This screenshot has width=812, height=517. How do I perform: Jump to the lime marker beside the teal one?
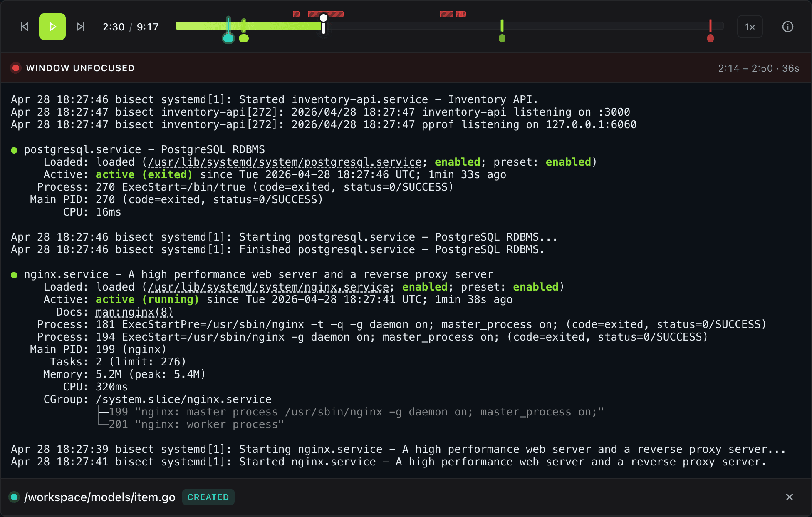[244, 38]
